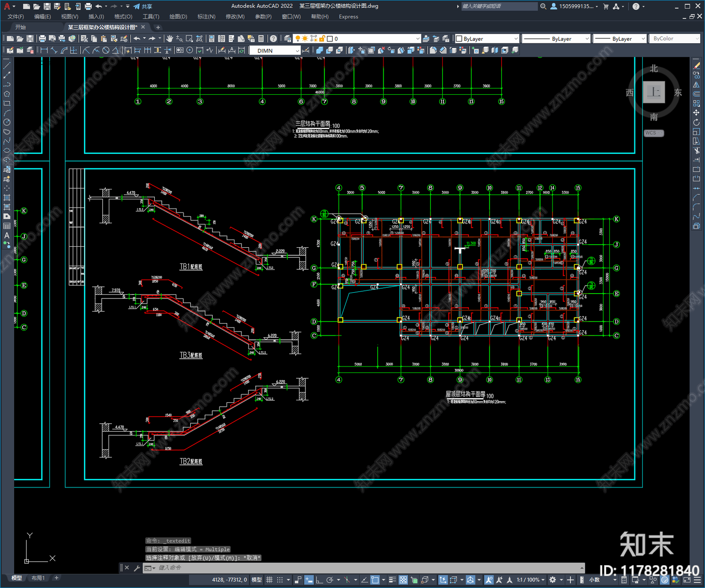
Task: Toggle the grid display in status bar
Action: (x=269, y=580)
